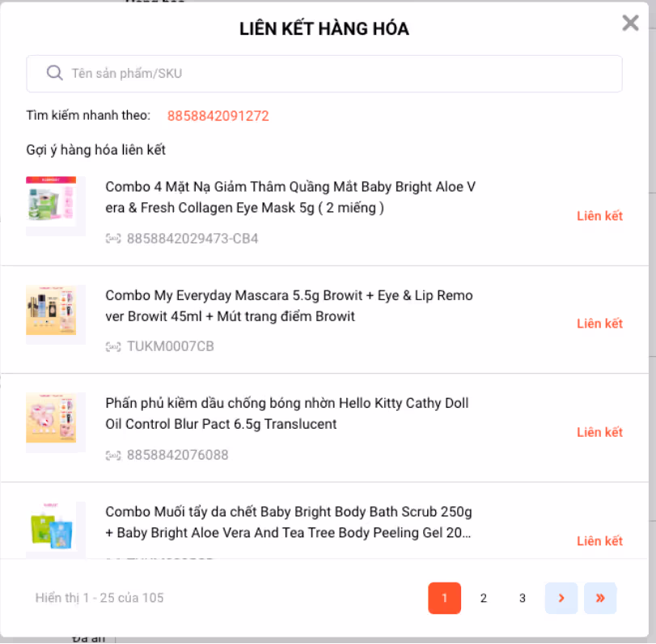Link the Baby Bright Body Bath Scrub combo

[599, 541]
